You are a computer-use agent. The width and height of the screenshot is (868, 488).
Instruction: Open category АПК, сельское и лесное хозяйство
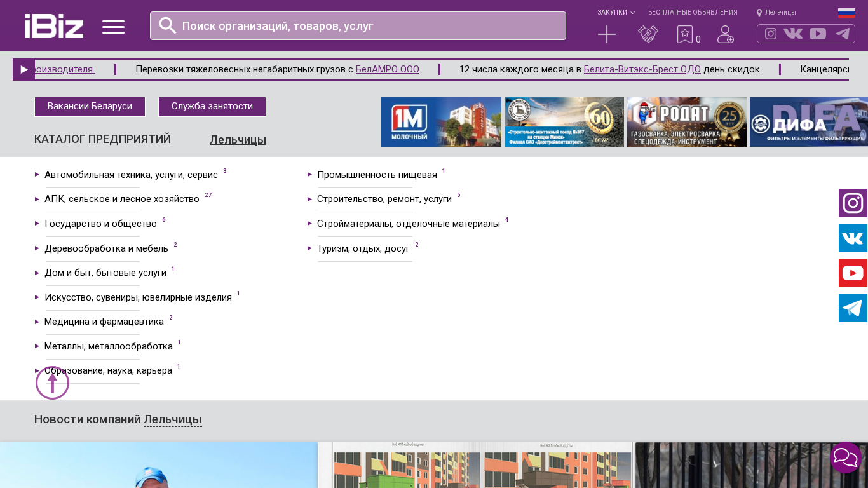pyautogui.click(x=121, y=199)
